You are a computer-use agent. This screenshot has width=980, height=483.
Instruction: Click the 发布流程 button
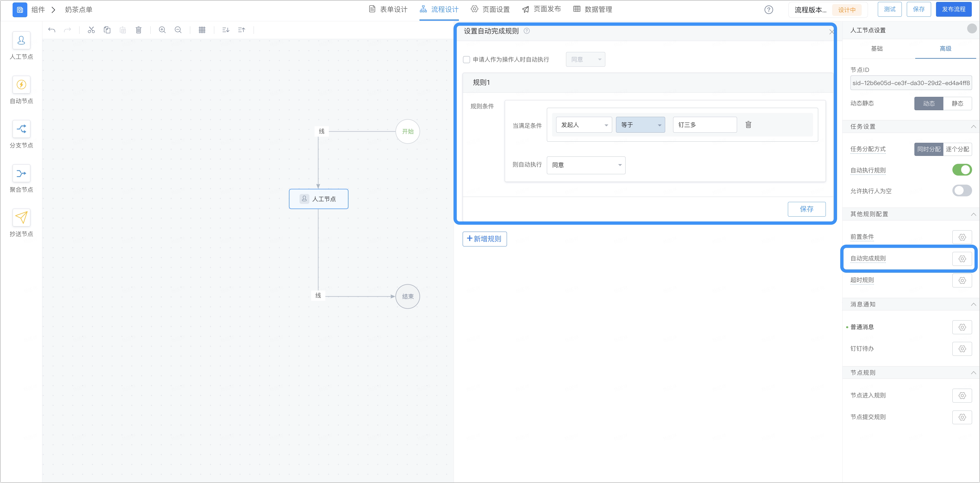coord(953,10)
